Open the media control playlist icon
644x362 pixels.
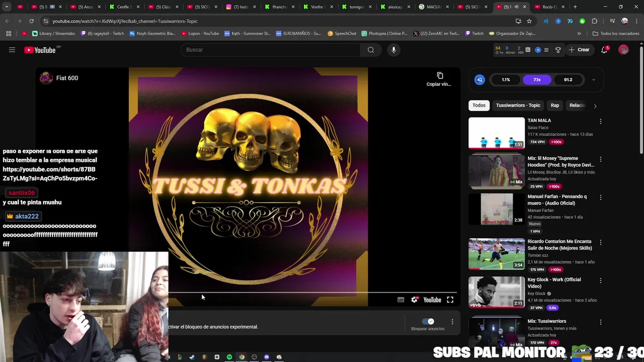point(612,21)
